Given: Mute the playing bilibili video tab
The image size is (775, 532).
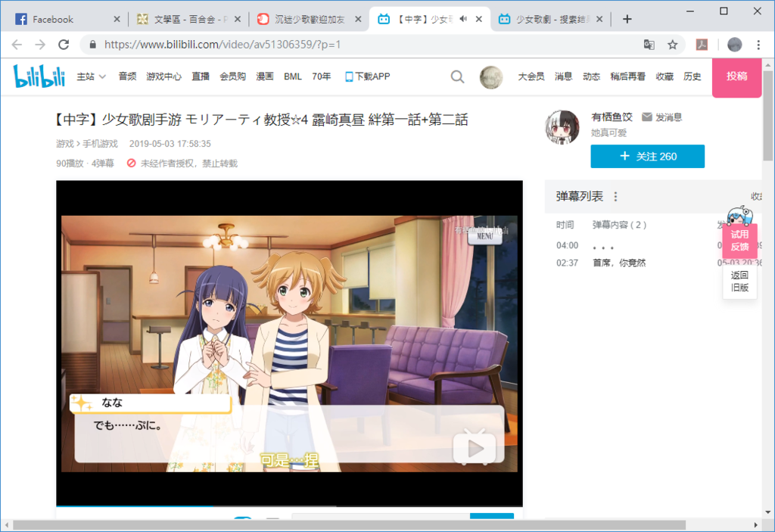Looking at the screenshot, I should click(463, 19).
